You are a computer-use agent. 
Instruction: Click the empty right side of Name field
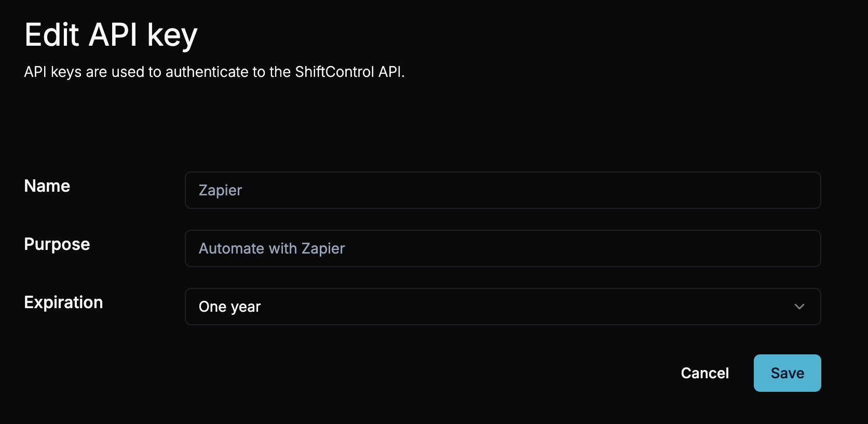675,190
